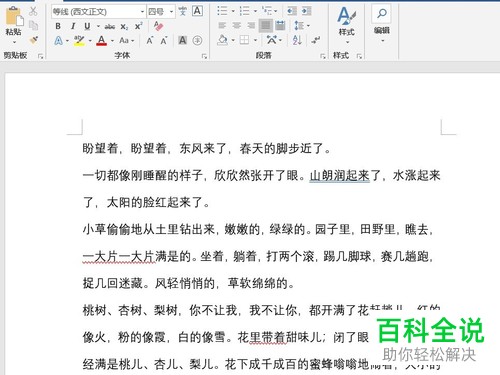Click the text 桃树、杏树、梨树

pos(130,310)
